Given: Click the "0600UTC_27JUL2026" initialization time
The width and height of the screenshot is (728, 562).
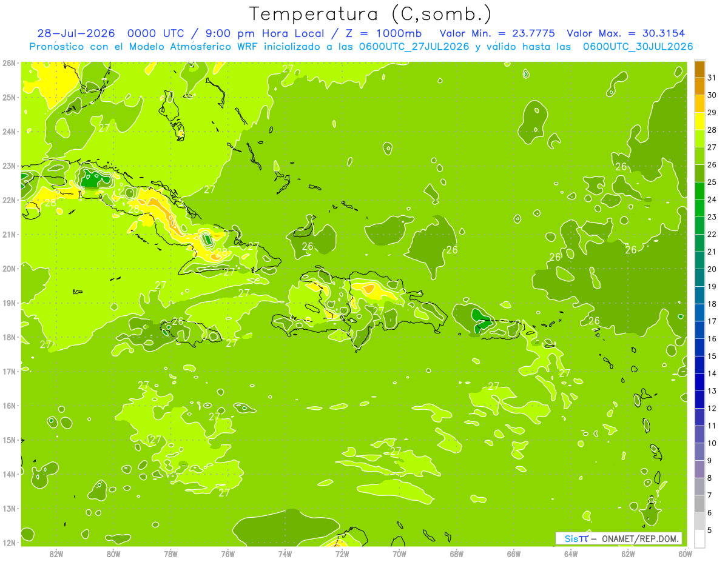Looking at the screenshot, I should 414,46.
